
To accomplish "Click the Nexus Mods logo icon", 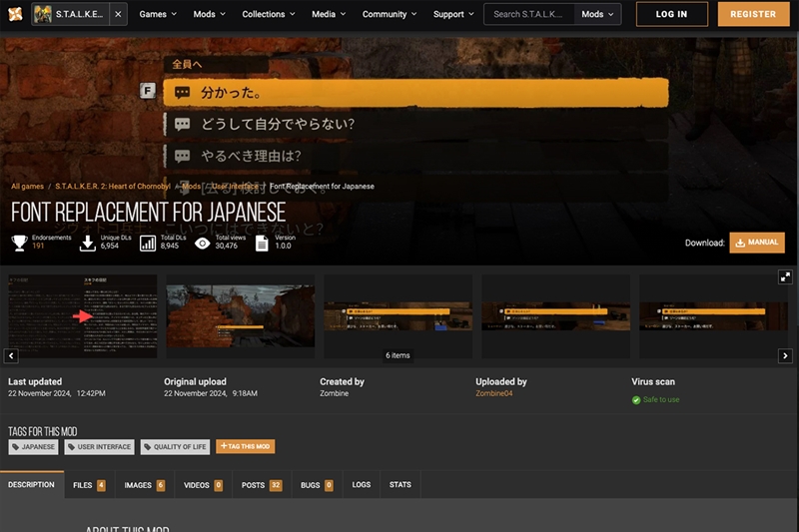I will [15, 14].
